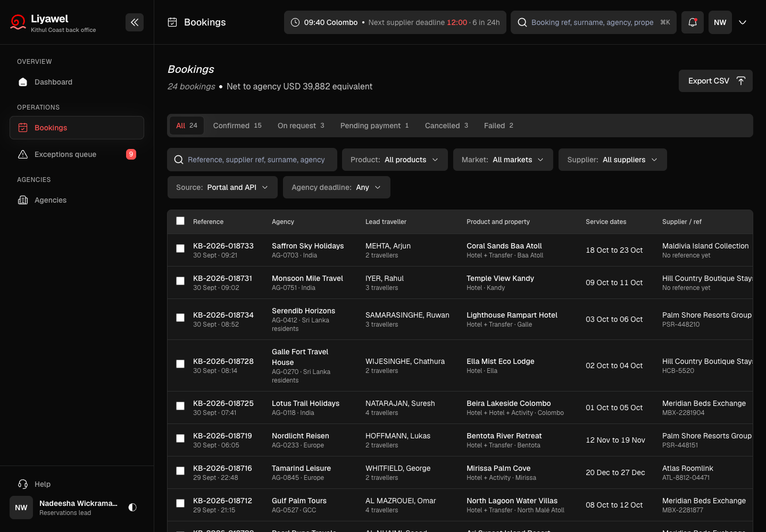The height and width of the screenshot is (532, 766).
Task: Click the red 9 exceptions badge
Action: point(131,154)
